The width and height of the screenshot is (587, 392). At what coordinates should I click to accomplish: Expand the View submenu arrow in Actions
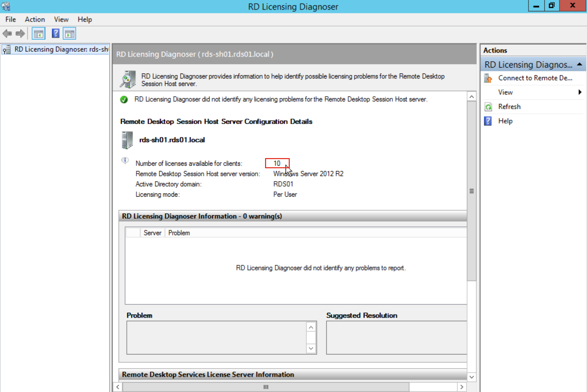point(580,92)
